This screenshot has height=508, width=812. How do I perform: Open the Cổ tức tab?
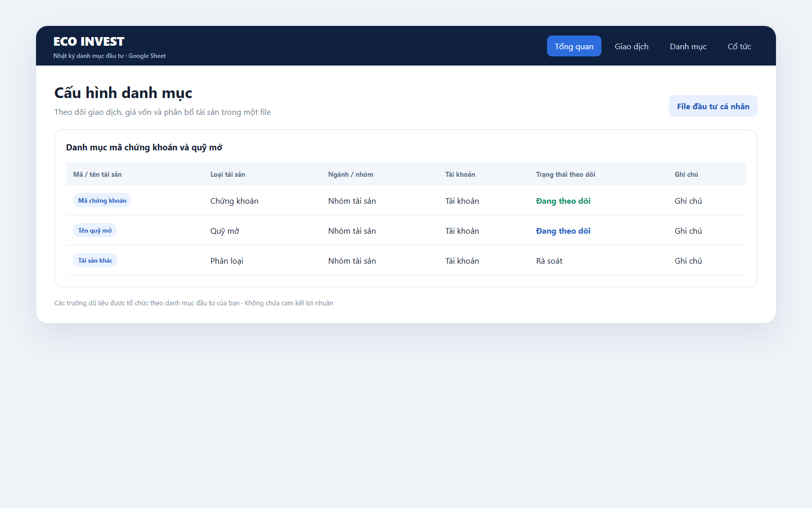739,46
